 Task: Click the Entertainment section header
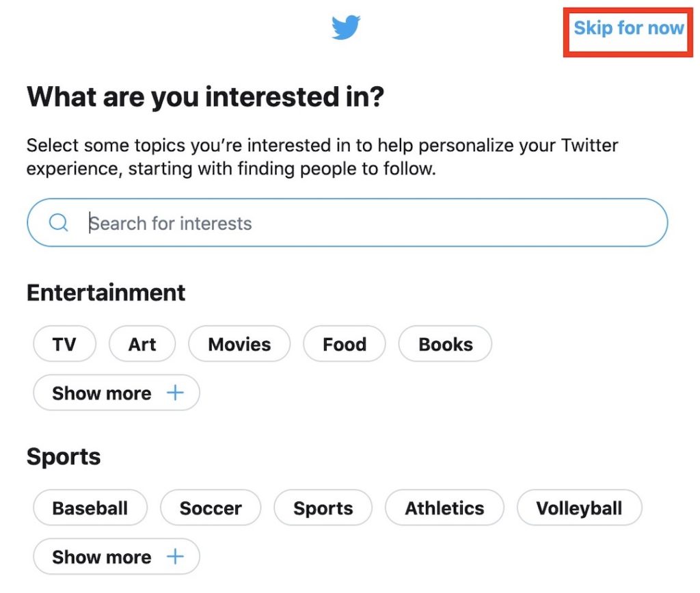(105, 292)
